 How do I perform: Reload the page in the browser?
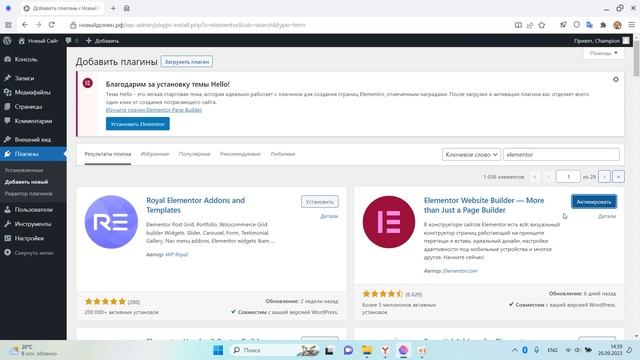[x=52, y=25]
